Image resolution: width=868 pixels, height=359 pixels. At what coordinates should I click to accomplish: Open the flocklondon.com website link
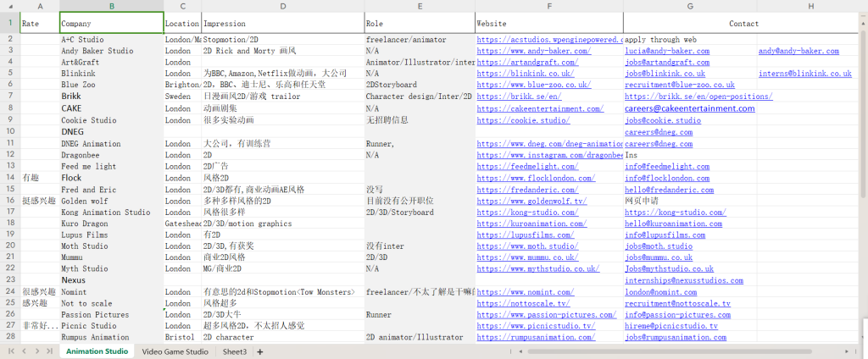pyautogui.click(x=536, y=178)
